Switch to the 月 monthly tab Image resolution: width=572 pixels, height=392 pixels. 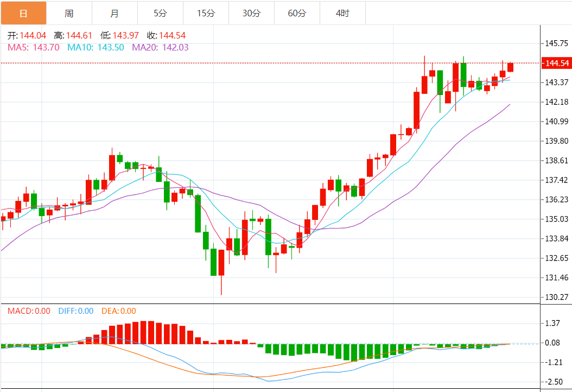pos(115,13)
